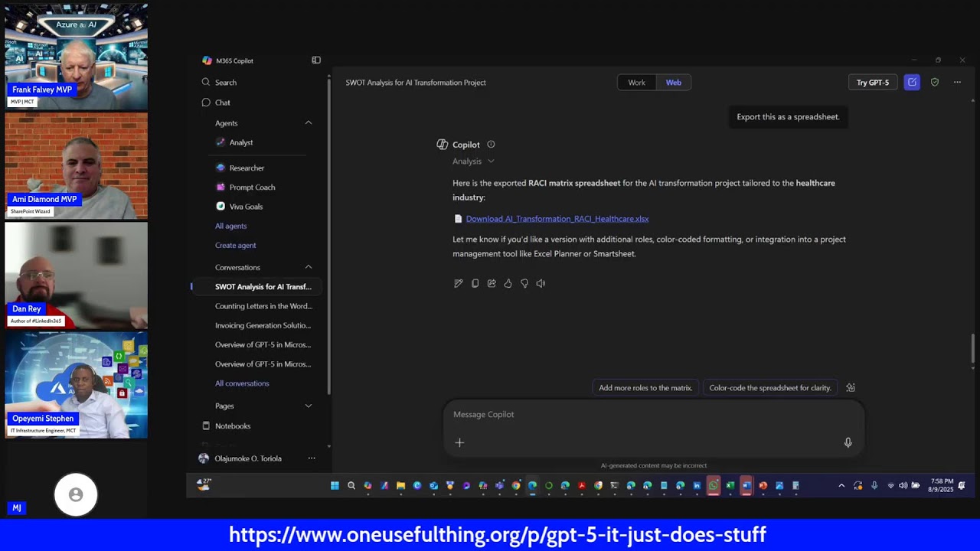Expand the Analysis dropdown under Copilot
980x551 pixels.
(x=473, y=161)
